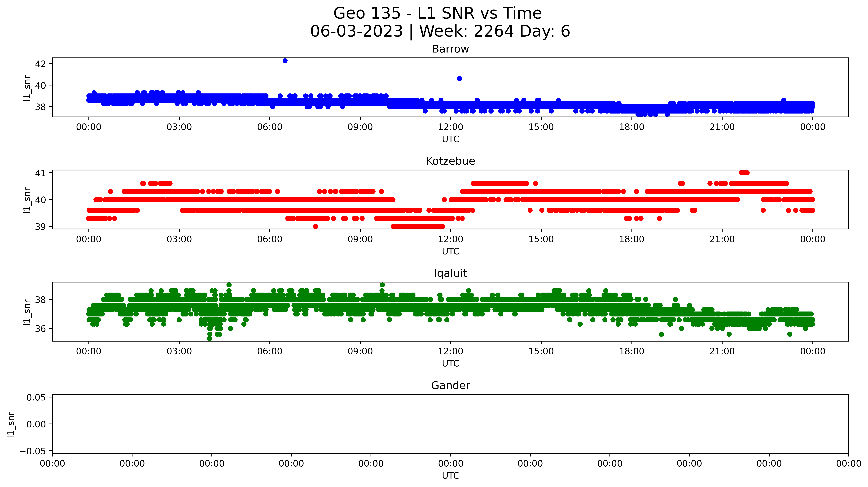
Task: Click the "UTC" axis label under Iqaluit plot
Action: [x=451, y=363]
